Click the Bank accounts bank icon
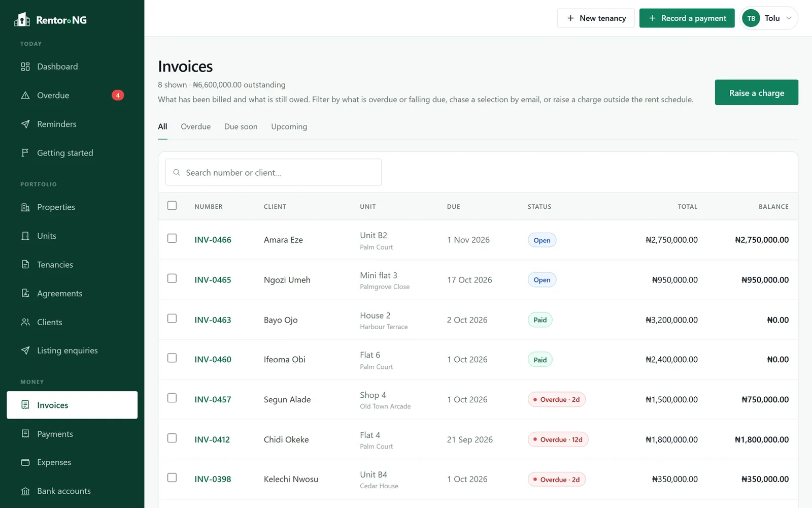The width and height of the screenshot is (812, 508). 25,491
